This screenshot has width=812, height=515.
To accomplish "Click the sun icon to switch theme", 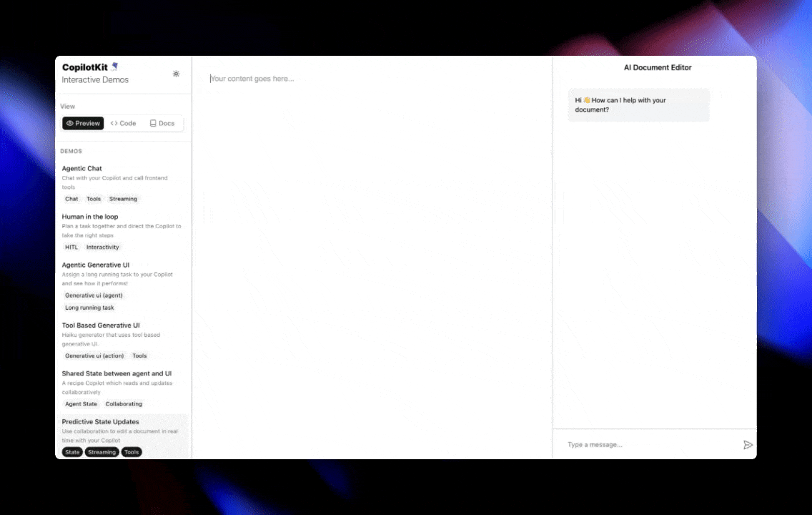I will 176,74.
